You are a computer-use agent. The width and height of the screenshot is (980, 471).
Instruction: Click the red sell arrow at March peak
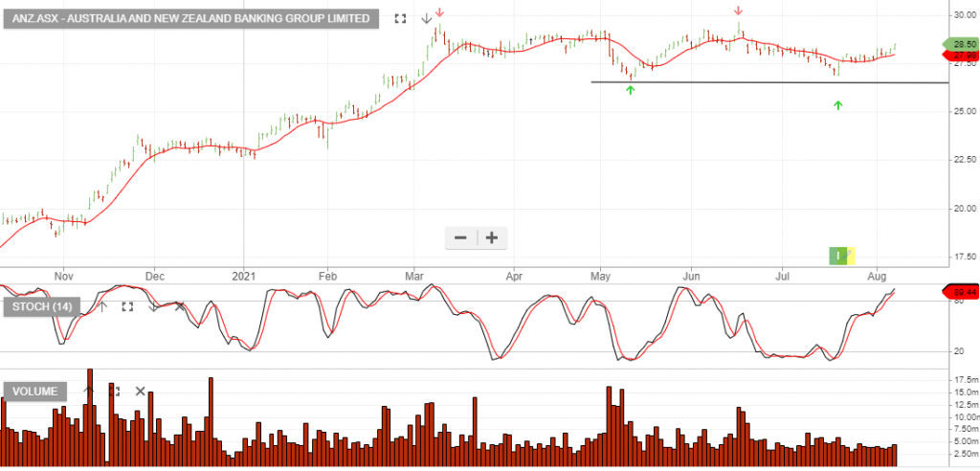439,11
